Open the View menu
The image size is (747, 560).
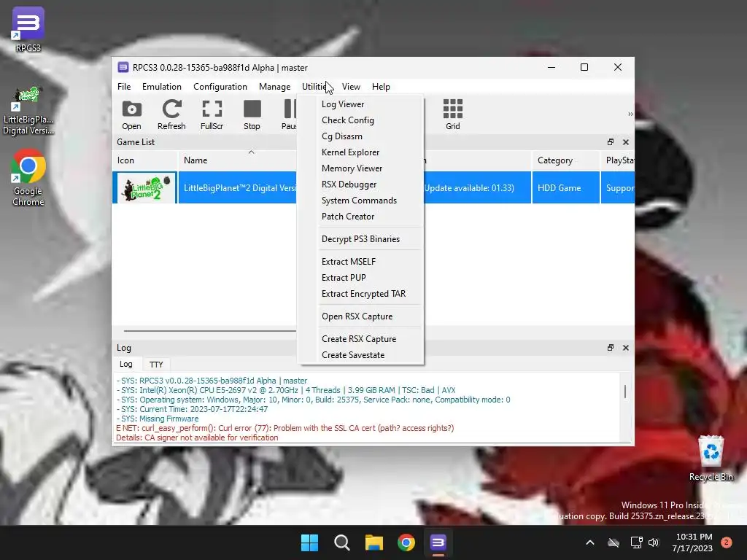pos(351,87)
